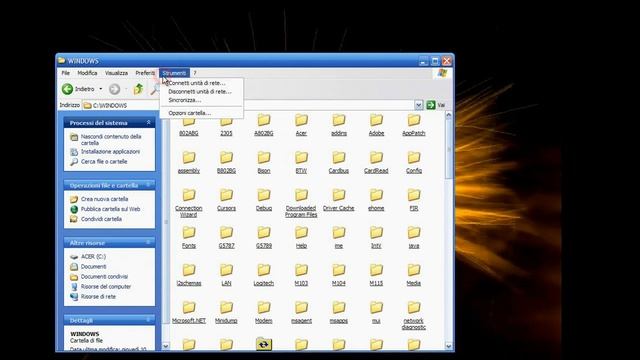The height and width of the screenshot is (360, 640).
Task: Open the Modifica menu
Action: click(x=87, y=73)
